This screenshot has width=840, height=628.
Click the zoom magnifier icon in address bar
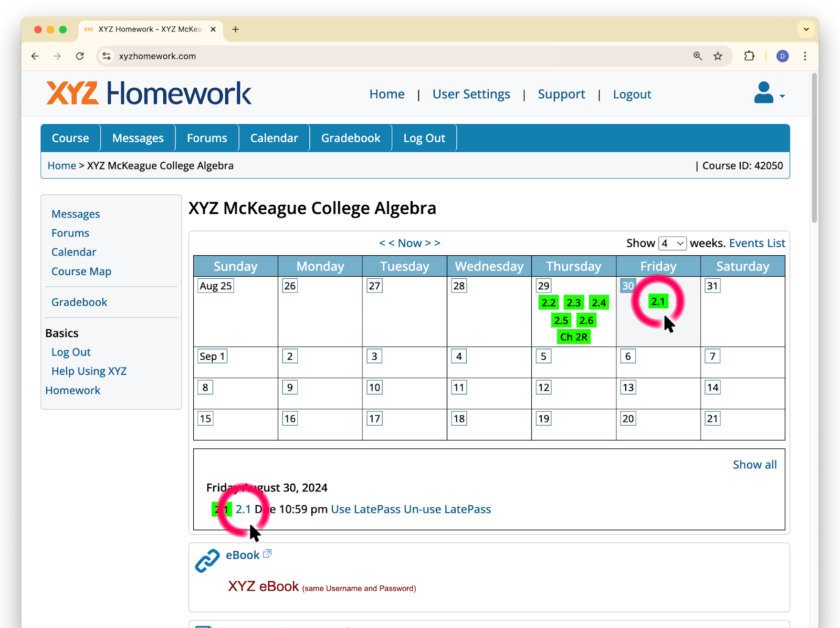pyautogui.click(x=698, y=56)
